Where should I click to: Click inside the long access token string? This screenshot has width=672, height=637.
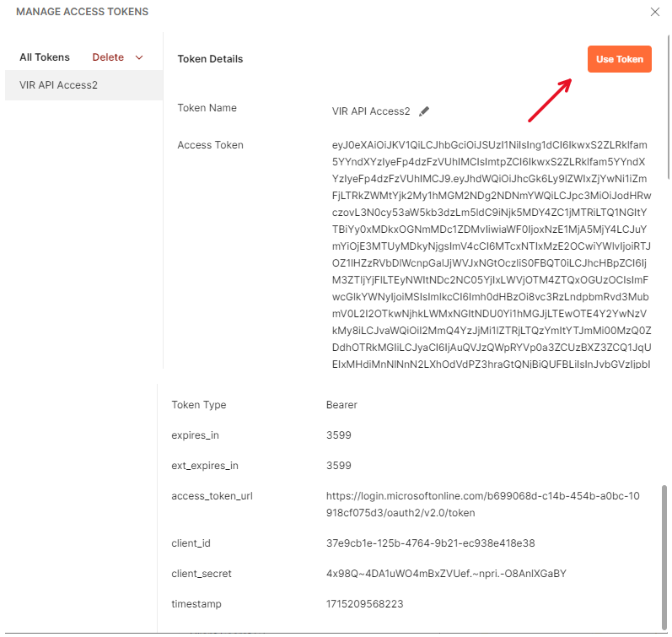pyautogui.click(x=489, y=253)
